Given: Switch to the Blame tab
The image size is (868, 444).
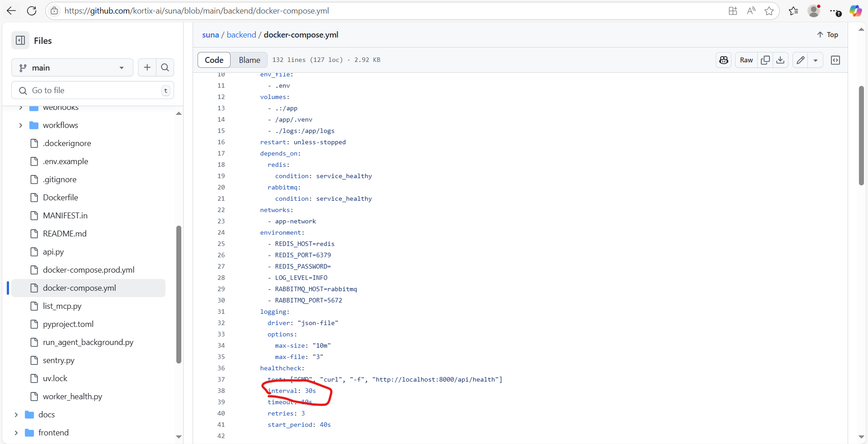Looking at the screenshot, I should (x=249, y=60).
